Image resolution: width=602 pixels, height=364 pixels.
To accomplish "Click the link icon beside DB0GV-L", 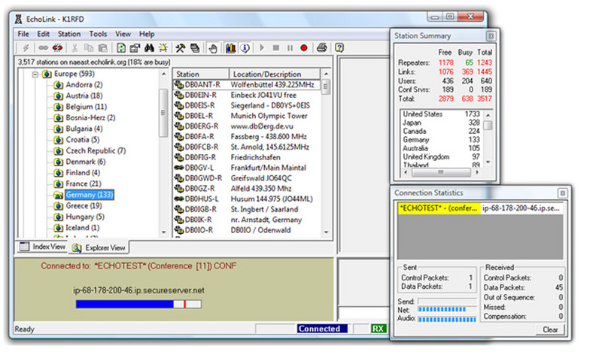I will point(179,168).
